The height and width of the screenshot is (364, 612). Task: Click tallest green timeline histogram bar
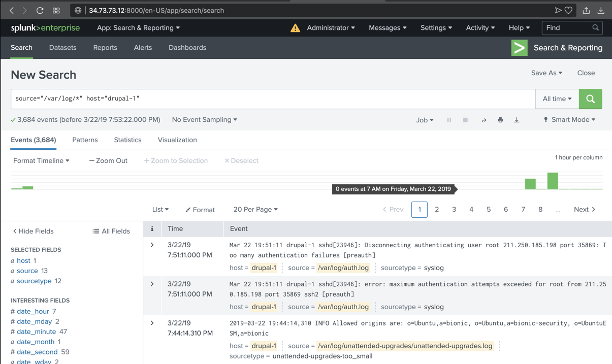click(553, 181)
